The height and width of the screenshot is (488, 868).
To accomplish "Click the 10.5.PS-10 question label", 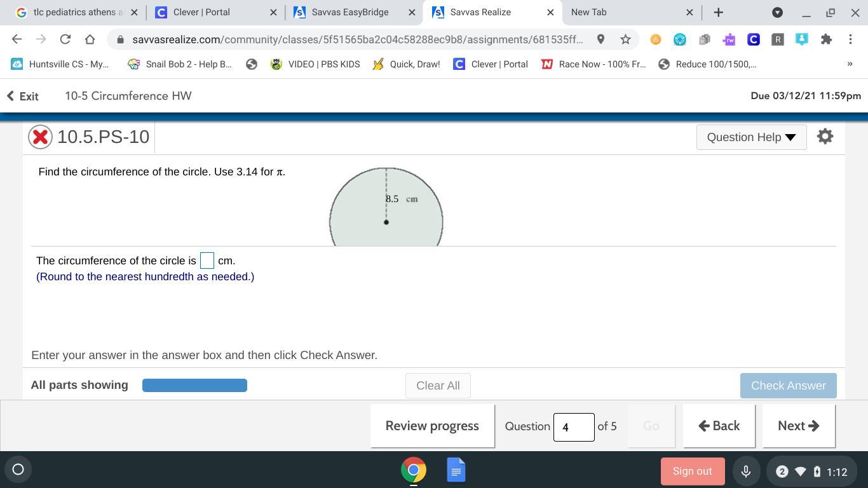I will click(x=103, y=137).
